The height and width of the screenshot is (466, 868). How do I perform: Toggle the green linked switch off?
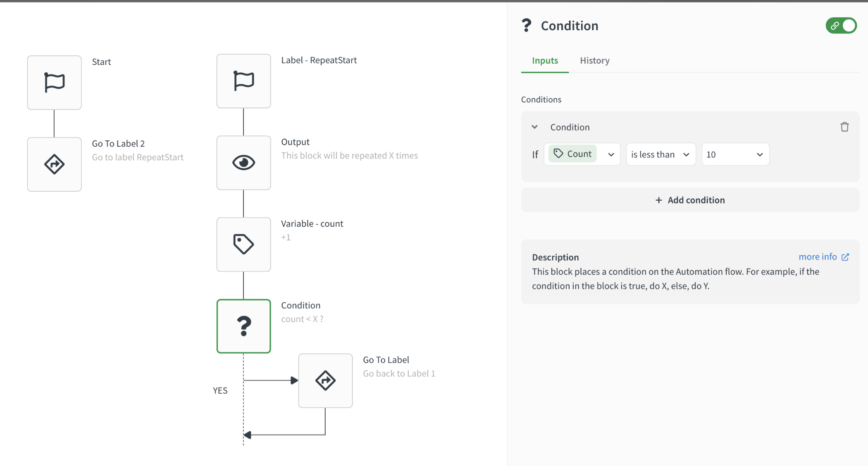(x=841, y=26)
